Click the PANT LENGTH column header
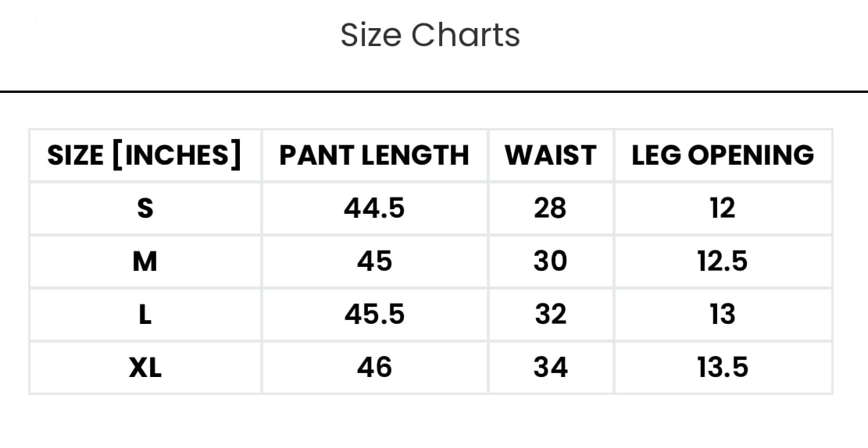Viewport: 868px width, 448px height. point(374,155)
